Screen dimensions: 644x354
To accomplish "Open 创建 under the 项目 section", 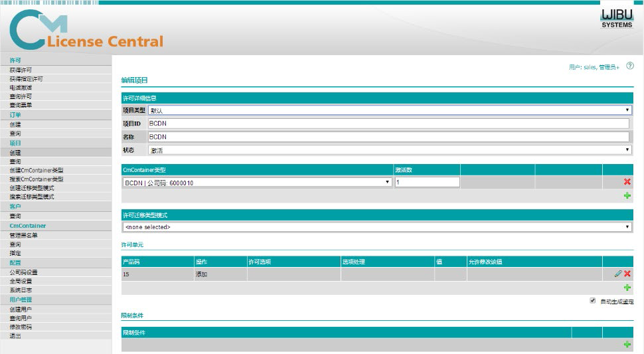I will (x=15, y=153).
